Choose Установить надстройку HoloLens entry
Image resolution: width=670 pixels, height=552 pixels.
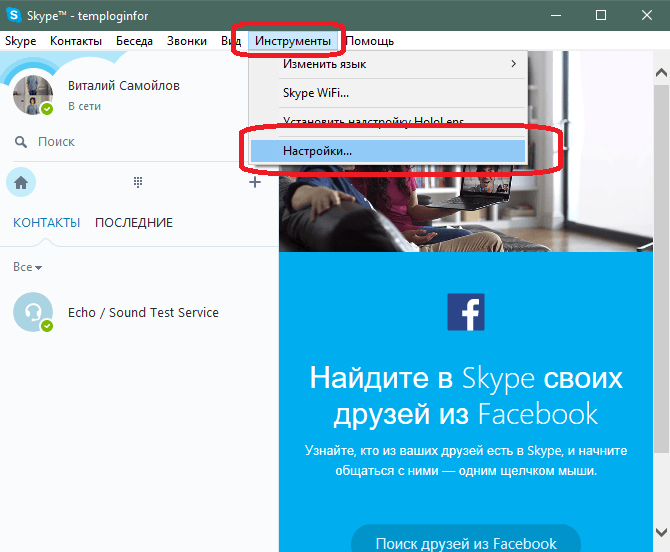(x=388, y=120)
